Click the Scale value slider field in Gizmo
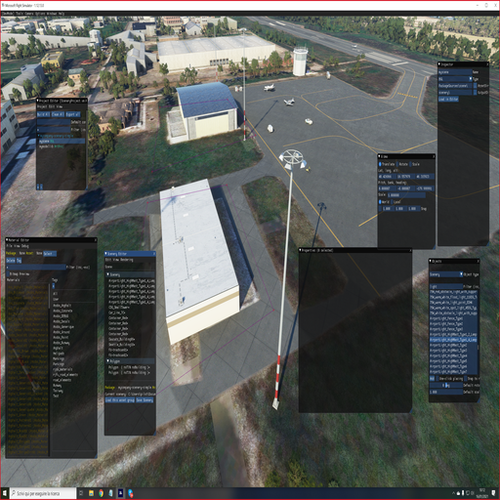The image size is (500, 500). tap(406, 195)
